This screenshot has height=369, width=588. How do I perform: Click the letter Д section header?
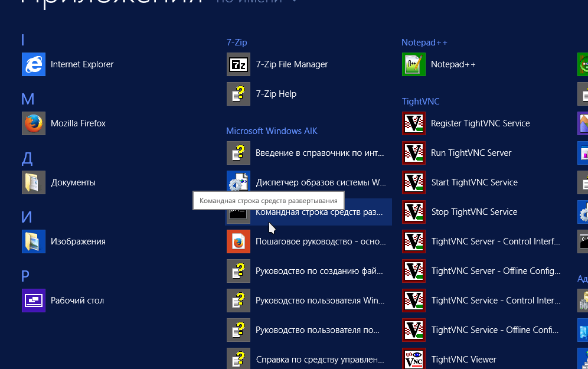[27, 159]
